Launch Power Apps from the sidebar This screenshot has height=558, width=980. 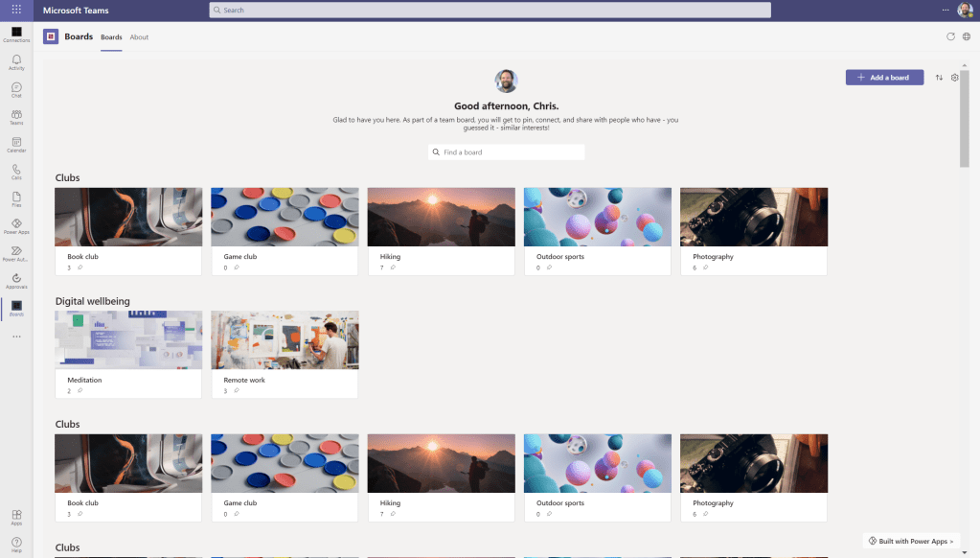16,226
